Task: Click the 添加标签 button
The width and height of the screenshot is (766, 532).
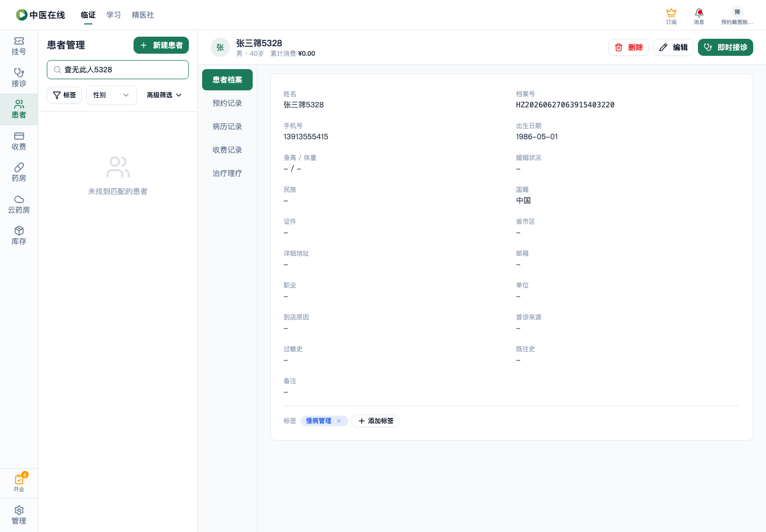Action: click(x=376, y=421)
